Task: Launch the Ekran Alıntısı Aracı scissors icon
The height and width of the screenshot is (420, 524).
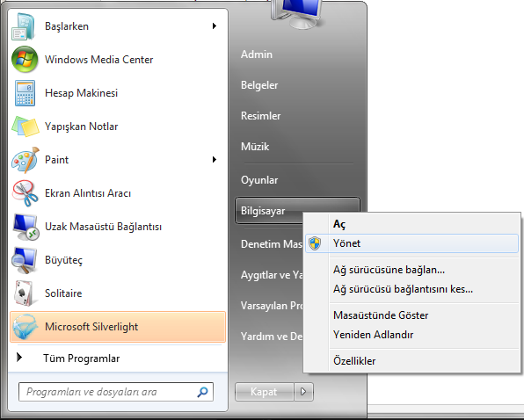Action: 25,193
